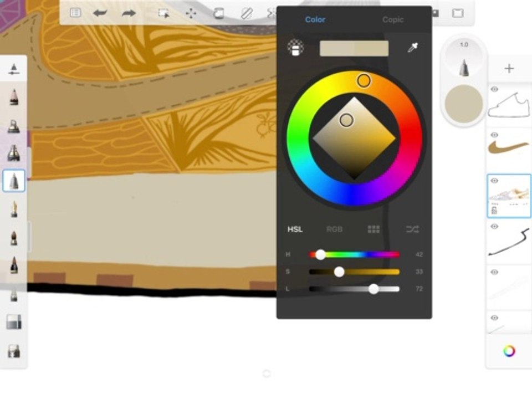Image resolution: width=532 pixels, height=399 pixels.
Task: Adjust the L lightness slider
Action: tap(354, 289)
